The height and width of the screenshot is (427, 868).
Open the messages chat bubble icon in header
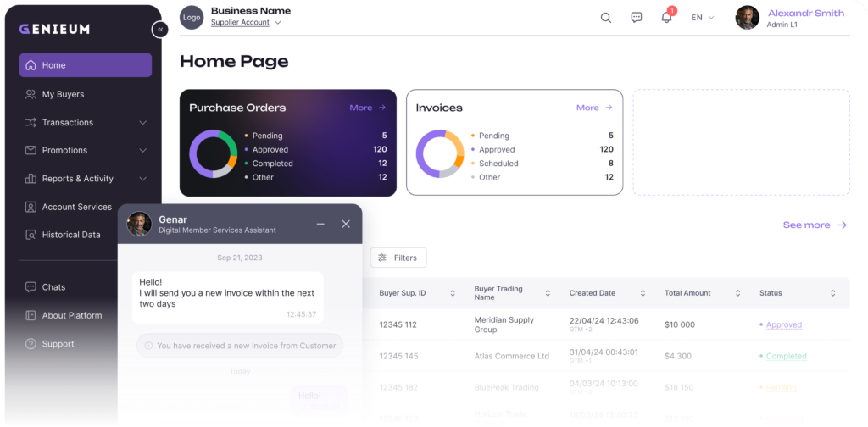(x=637, y=18)
